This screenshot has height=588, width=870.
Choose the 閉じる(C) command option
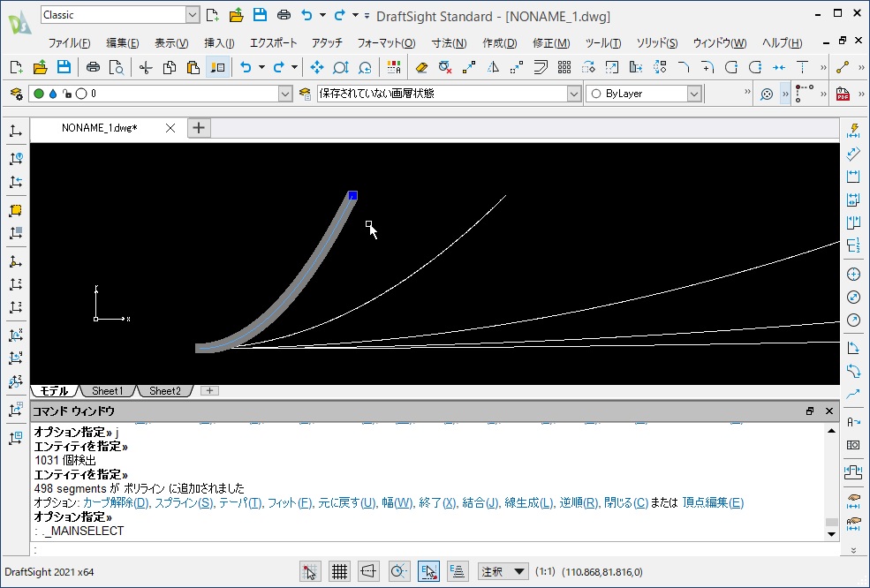[626, 502]
